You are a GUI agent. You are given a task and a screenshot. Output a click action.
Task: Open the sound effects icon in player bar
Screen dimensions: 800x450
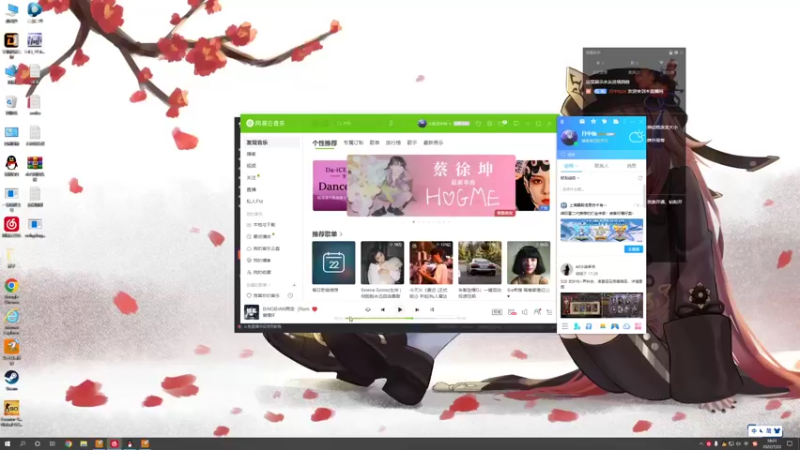click(x=512, y=312)
